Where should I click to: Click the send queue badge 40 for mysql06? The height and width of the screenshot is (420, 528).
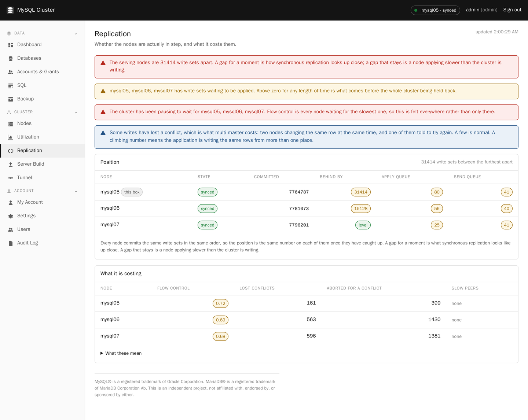(507, 209)
